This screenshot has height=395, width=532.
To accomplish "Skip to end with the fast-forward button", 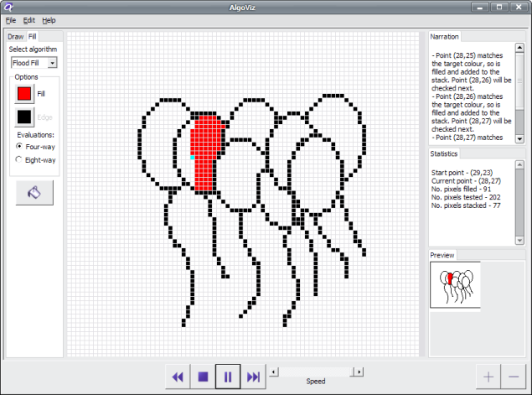I will [x=253, y=377].
